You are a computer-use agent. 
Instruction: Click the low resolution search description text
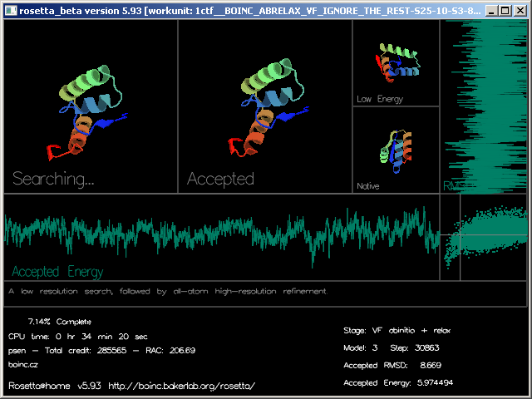(168, 292)
